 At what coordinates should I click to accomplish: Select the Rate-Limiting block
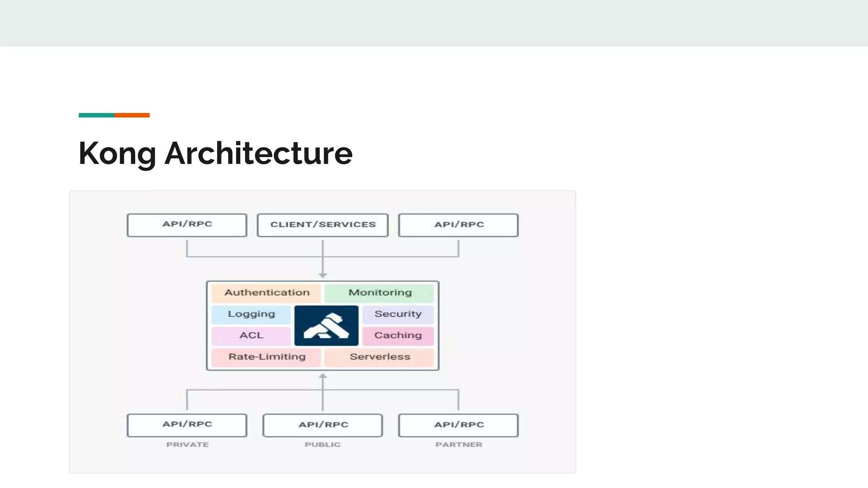(x=267, y=357)
